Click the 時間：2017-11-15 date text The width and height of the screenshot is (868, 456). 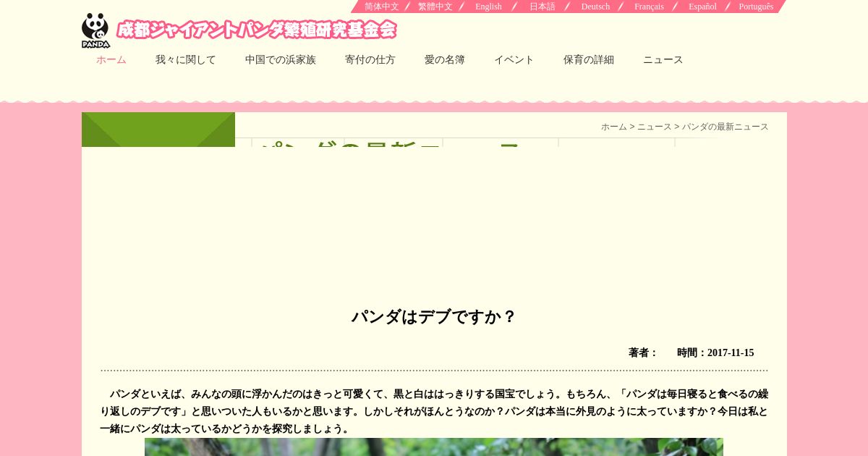pos(715,353)
